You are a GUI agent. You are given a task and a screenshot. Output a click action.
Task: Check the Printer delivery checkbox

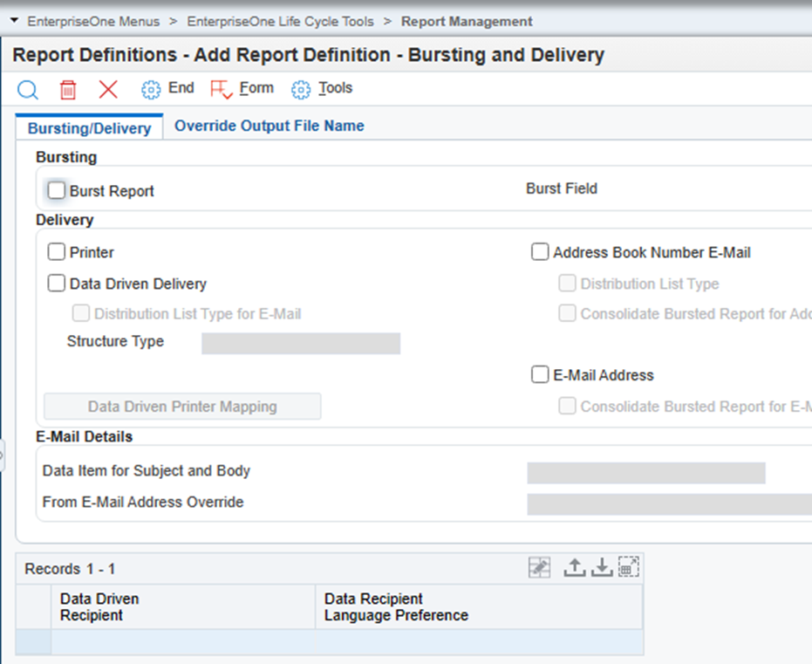[57, 252]
